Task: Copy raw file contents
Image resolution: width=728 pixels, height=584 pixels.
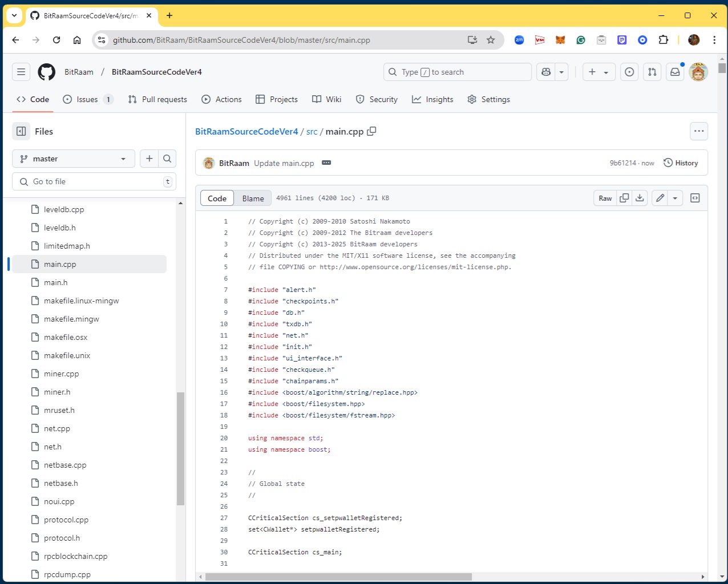Action: (624, 198)
